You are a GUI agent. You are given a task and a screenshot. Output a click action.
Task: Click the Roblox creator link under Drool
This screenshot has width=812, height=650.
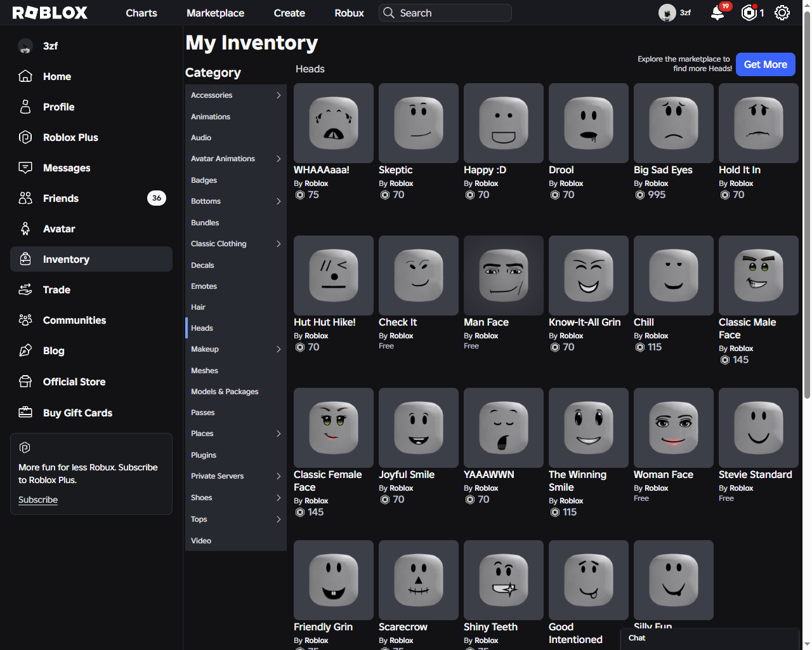tap(571, 183)
